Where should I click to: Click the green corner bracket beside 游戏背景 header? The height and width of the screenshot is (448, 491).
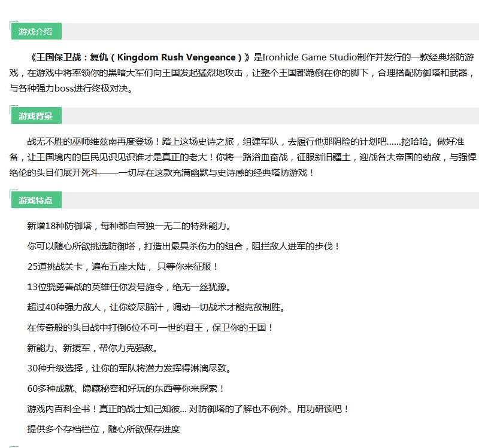tap(10, 108)
